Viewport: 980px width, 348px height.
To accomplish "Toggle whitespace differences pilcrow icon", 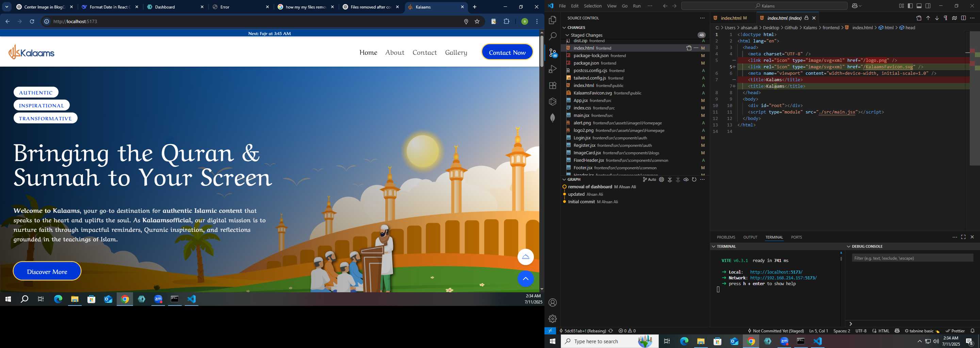I will pos(945,18).
